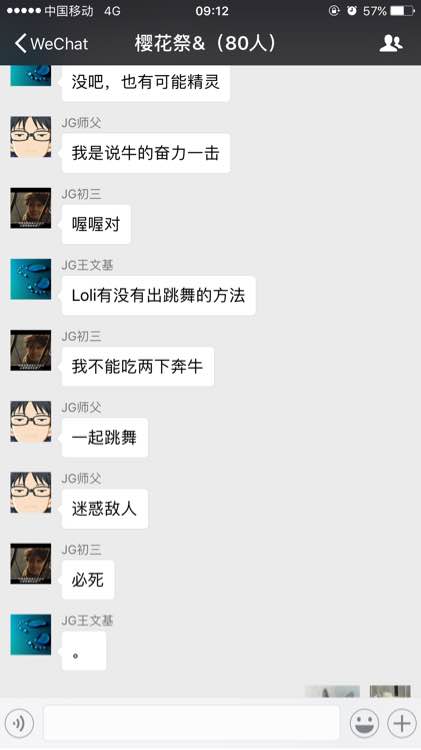
Task: Open the emoji sticker panel
Action: (365, 723)
